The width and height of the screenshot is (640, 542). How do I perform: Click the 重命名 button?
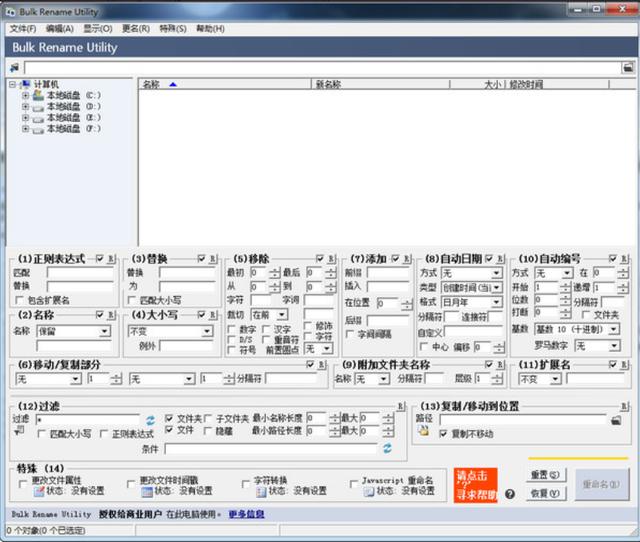click(602, 484)
